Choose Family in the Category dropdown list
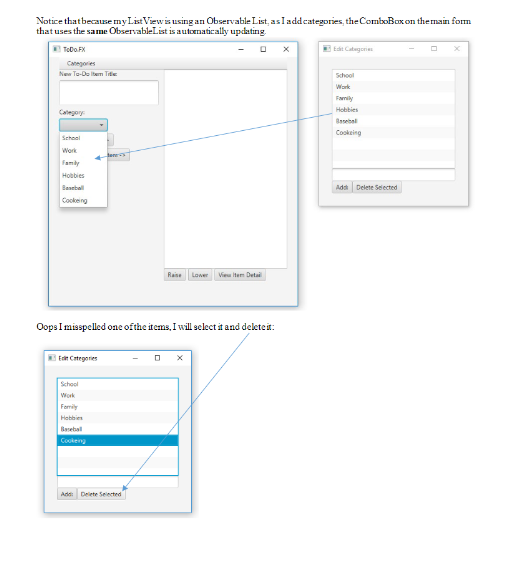530x568 pixels. pyautogui.click(x=83, y=163)
